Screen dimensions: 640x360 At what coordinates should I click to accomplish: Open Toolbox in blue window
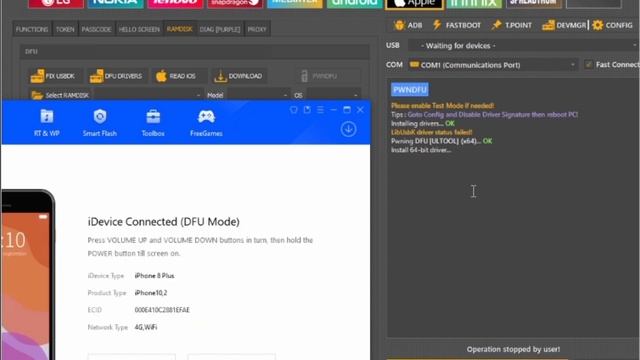pos(153,123)
